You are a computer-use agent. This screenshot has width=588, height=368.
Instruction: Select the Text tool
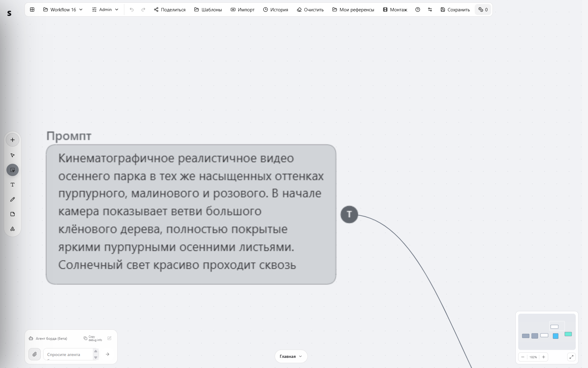tap(13, 185)
